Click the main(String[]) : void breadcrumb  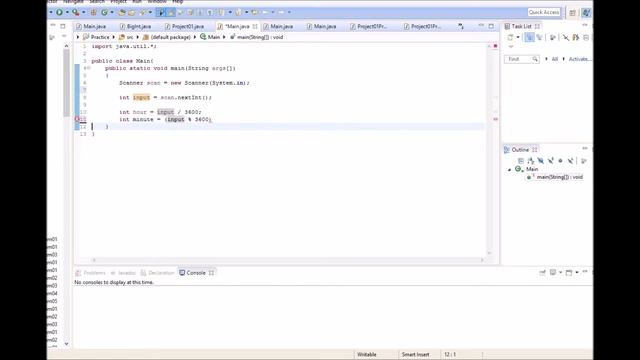(257, 37)
